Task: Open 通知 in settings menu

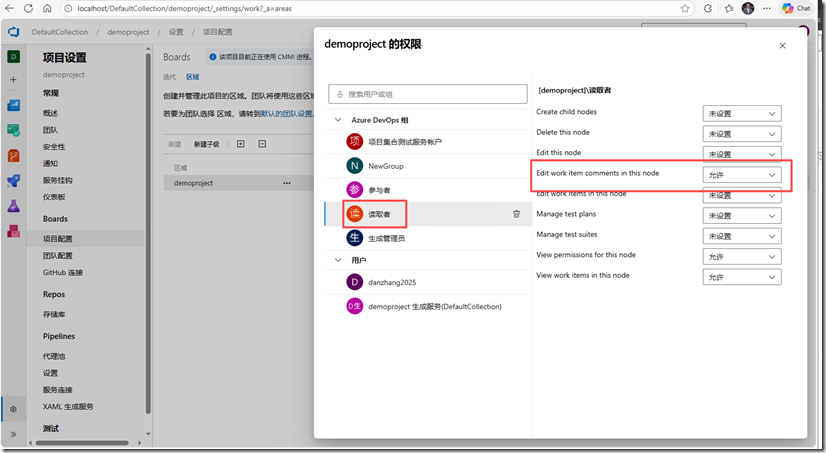Action: tap(51, 164)
